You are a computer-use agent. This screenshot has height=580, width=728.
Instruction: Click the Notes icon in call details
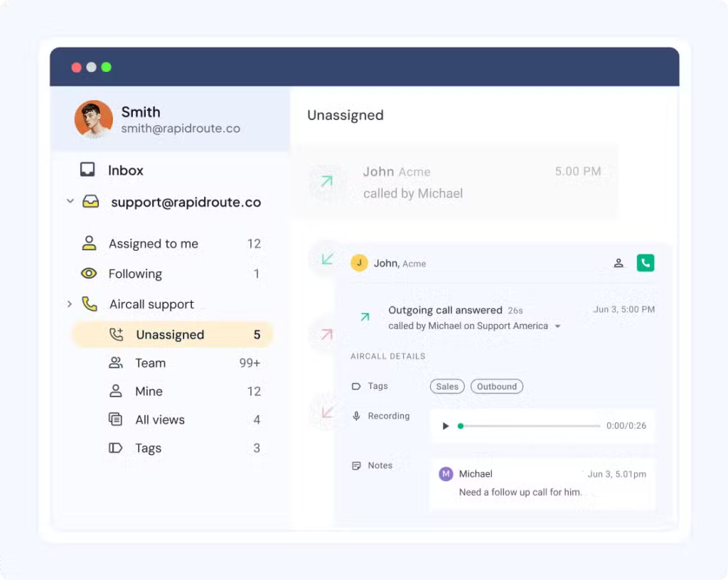(355, 465)
